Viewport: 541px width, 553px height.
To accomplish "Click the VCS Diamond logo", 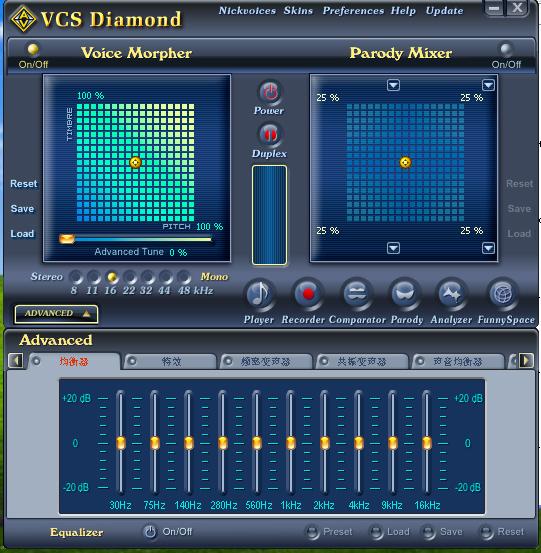I will click(23, 19).
